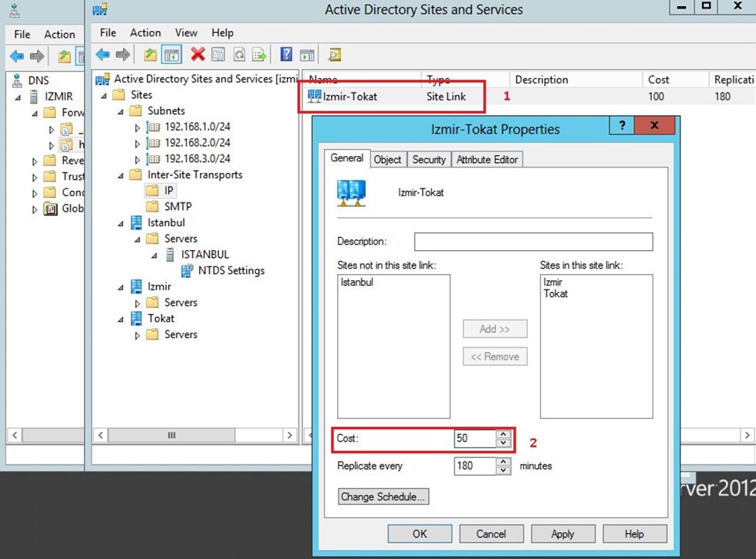Expand Servers under Tokat site

pos(137,335)
